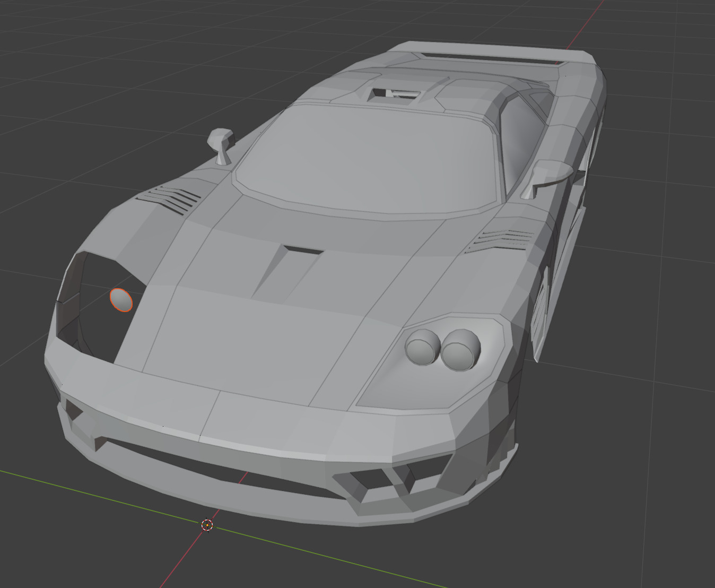The height and width of the screenshot is (588, 715).
Task: Click the right fender vent louvers
Action: [503, 240]
